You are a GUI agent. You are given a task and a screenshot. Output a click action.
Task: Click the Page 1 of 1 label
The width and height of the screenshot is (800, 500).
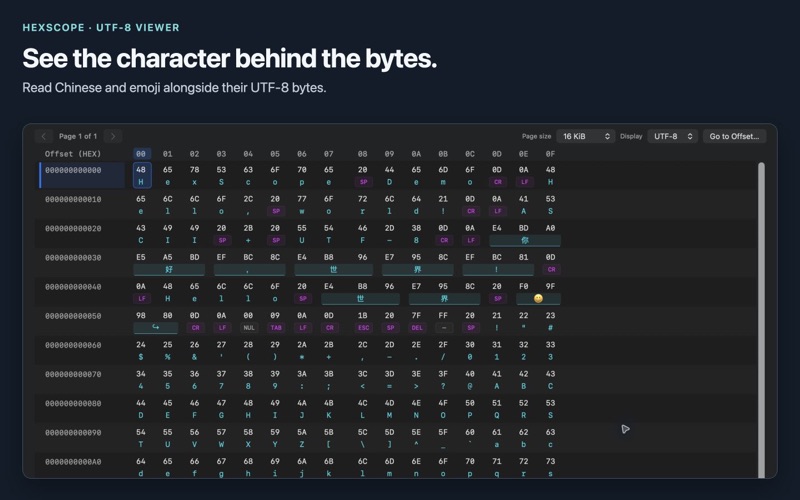(78, 136)
